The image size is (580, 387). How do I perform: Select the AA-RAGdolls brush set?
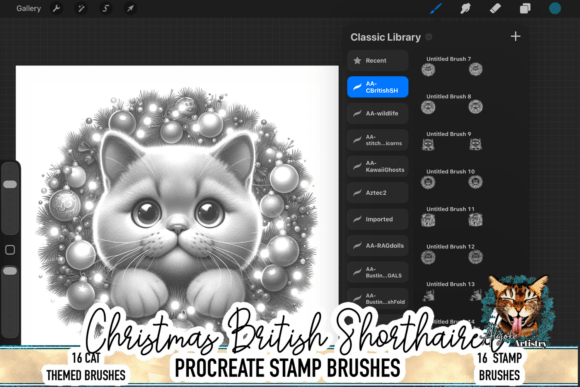(x=378, y=246)
